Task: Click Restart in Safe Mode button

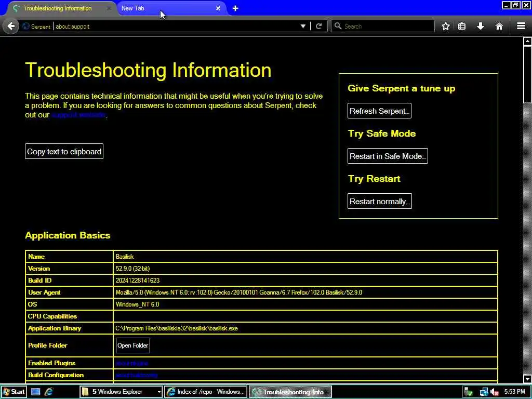Action: (388, 156)
